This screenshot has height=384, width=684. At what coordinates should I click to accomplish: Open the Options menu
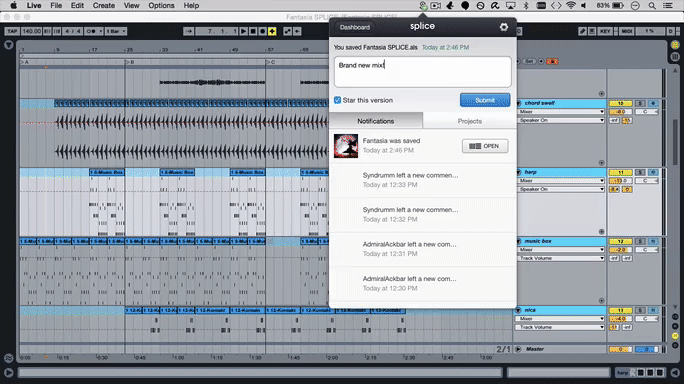pos(161,6)
